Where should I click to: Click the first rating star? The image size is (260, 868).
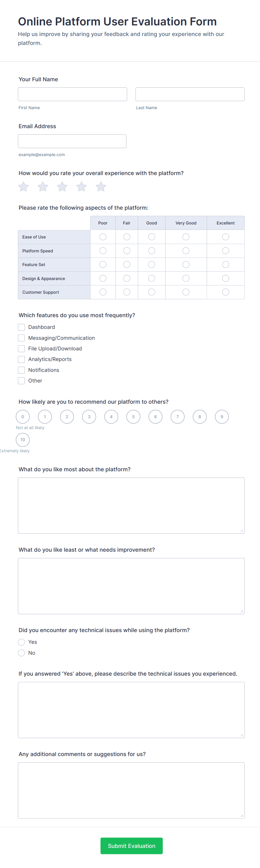click(23, 187)
